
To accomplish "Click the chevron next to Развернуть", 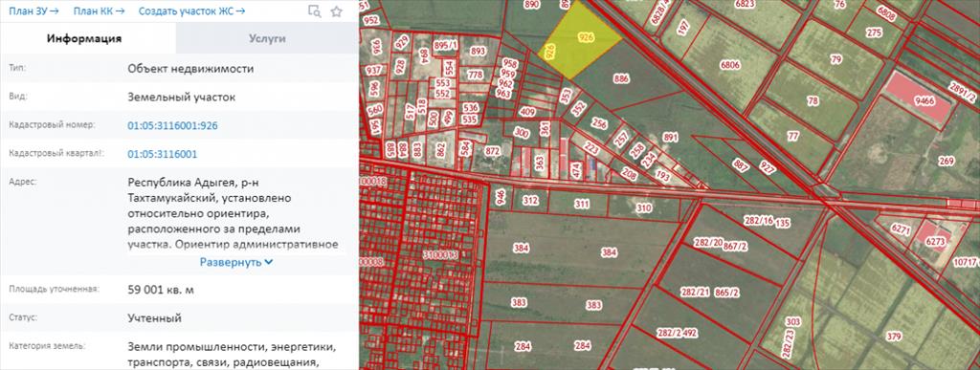I will pos(269,262).
